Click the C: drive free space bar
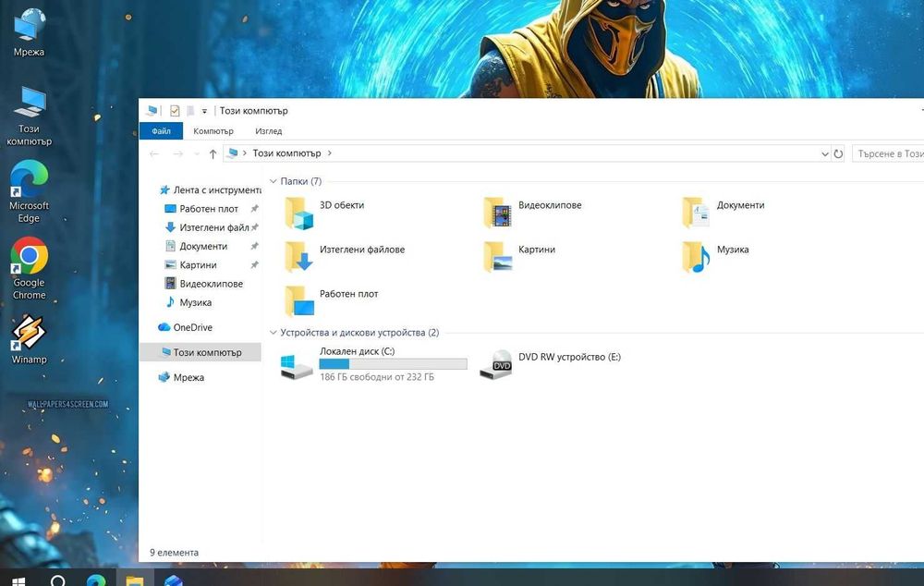This screenshot has width=924, height=586. pos(393,364)
